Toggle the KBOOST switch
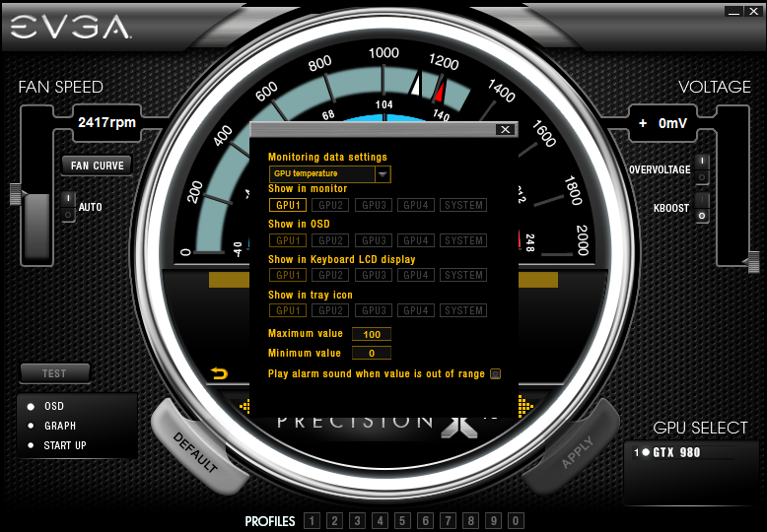This screenshot has height=532, width=767. pos(702,207)
